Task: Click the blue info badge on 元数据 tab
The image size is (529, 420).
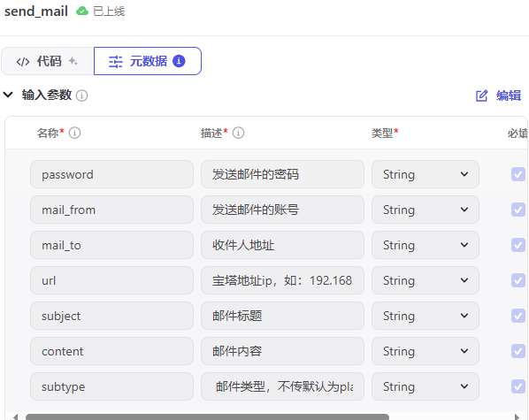Action: pos(179,61)
